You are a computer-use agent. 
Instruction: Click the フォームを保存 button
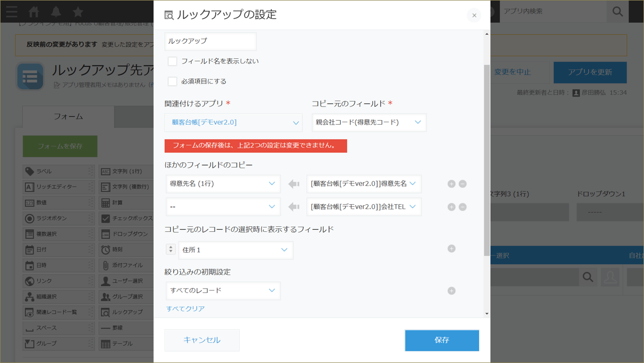point(60,146)
